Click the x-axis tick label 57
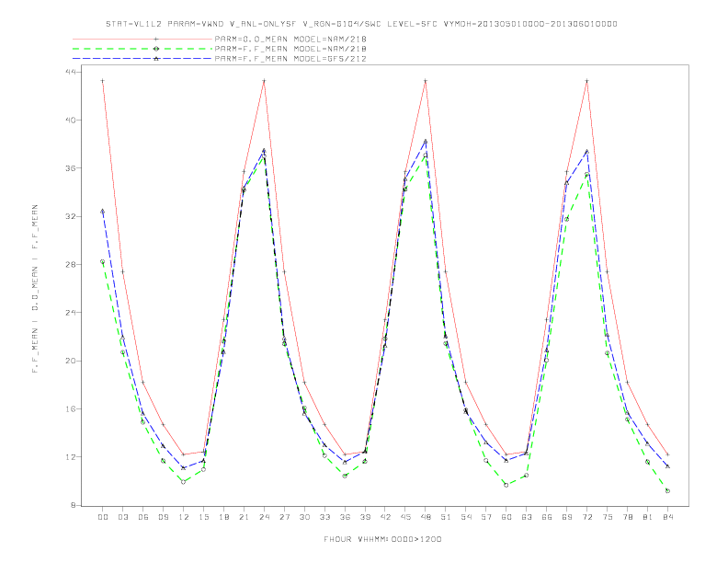 [486, 517]
